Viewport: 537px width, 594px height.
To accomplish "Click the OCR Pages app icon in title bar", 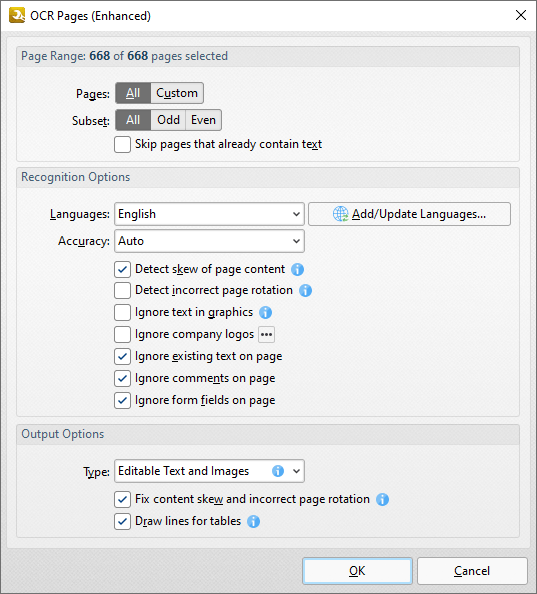I will [17, 16].
